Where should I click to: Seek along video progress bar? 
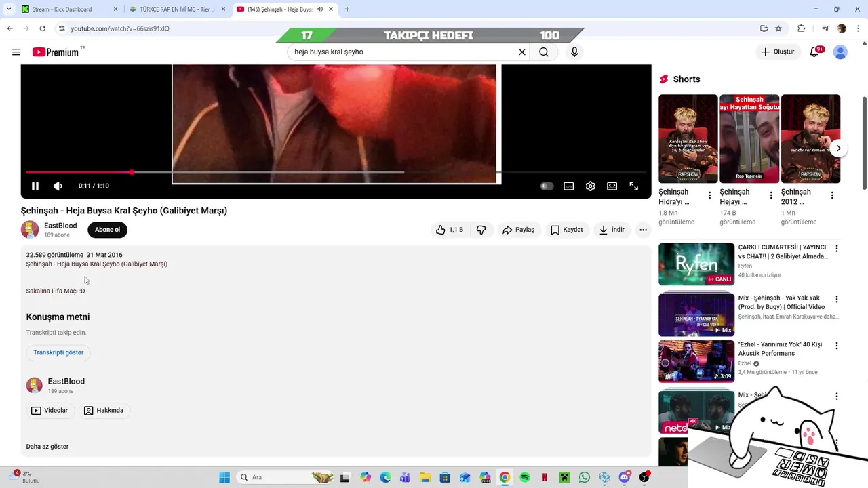[336, 172]
